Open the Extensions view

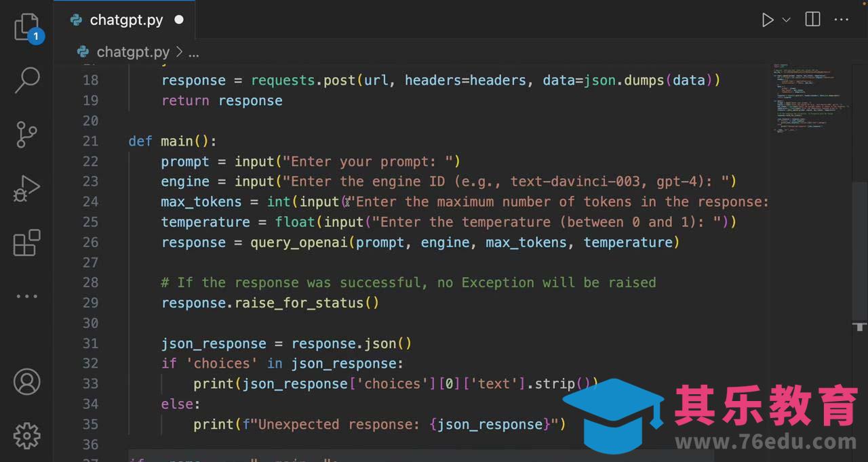coord(27,243)
